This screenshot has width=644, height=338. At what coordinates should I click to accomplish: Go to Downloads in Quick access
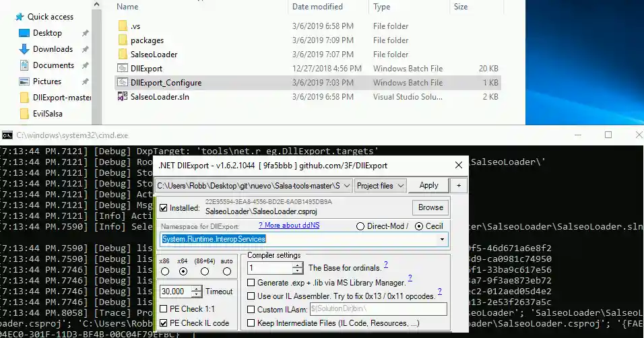pyautogui.click(x=53, y=49)
